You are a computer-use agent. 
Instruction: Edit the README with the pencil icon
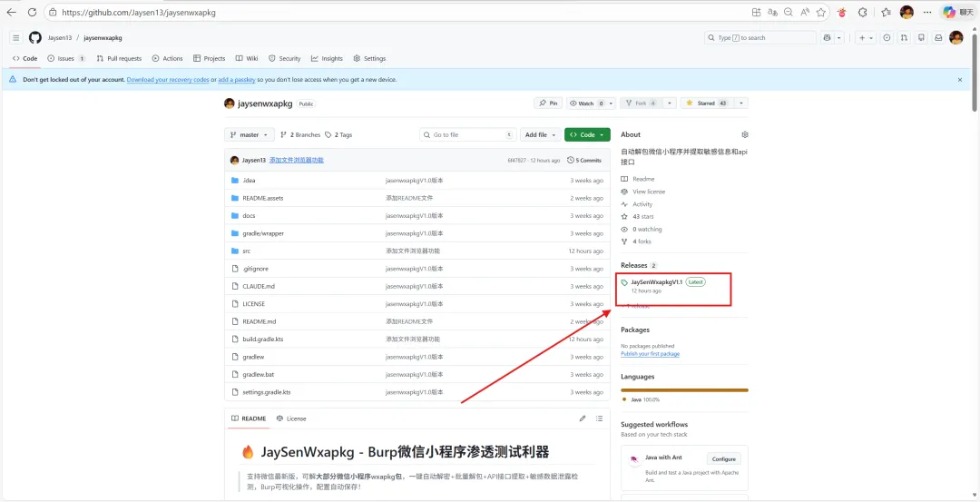coord(583,418)
